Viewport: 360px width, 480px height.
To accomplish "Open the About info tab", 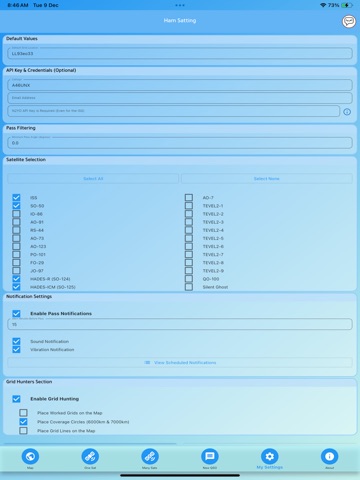I will [x=329, y=456].
